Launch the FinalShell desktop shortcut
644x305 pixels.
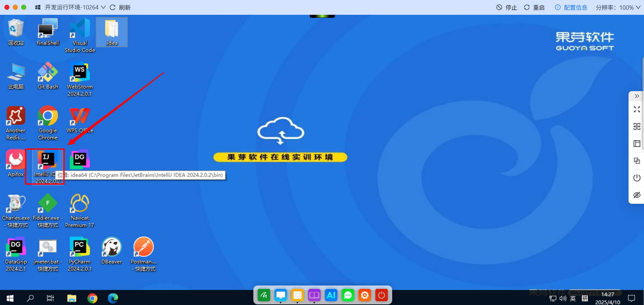click(48, 32)
